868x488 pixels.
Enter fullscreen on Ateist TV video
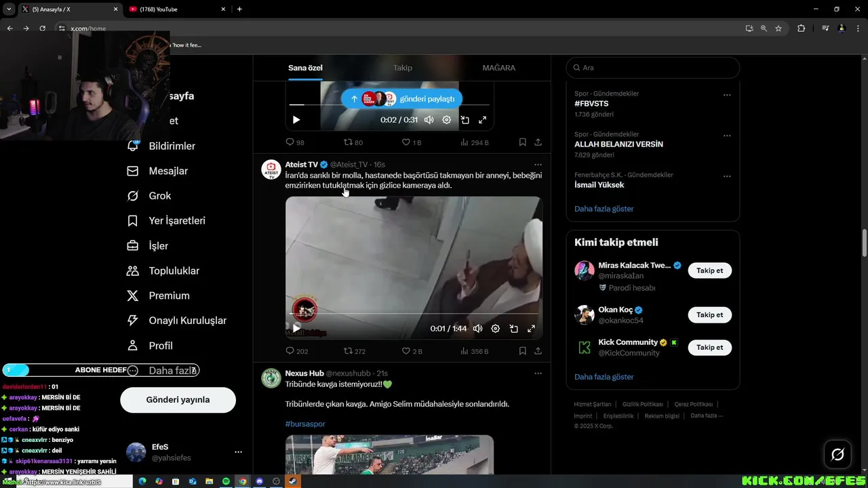pyautogui.click(x=532, y=329)
